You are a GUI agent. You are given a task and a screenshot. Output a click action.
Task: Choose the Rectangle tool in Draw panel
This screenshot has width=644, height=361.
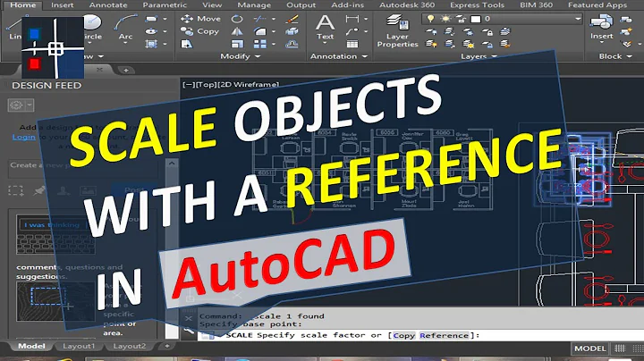pyautogui.click(x=151, y=19)
